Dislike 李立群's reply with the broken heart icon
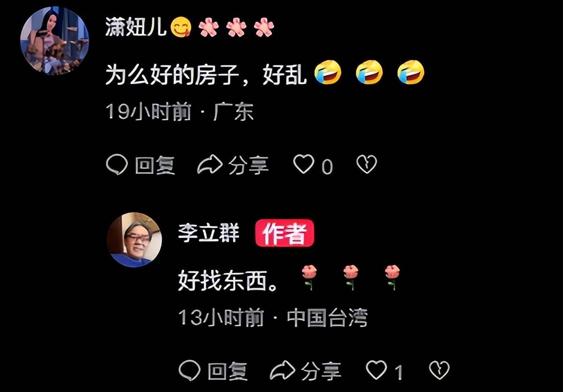Screen dimensions: 563x392 (440, 370)
